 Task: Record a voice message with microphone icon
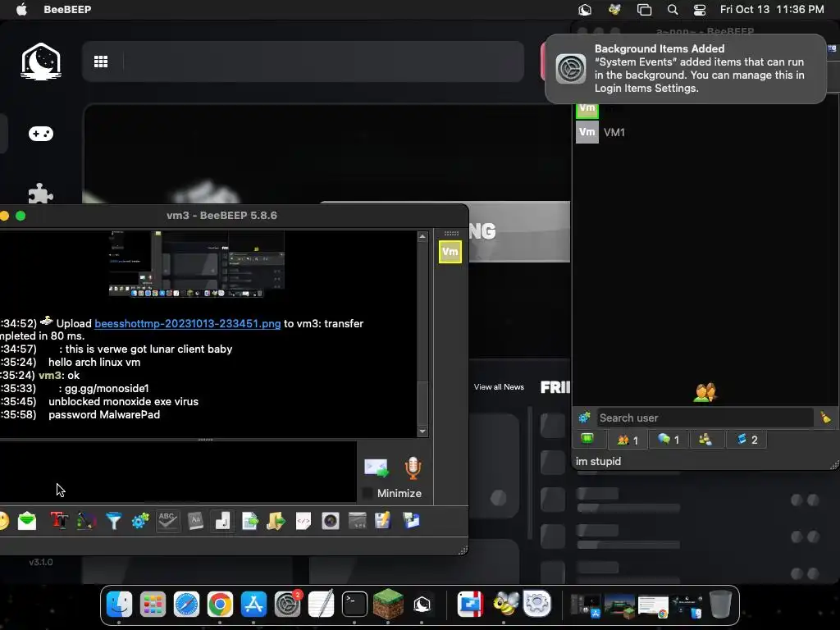tap(413, 468)
